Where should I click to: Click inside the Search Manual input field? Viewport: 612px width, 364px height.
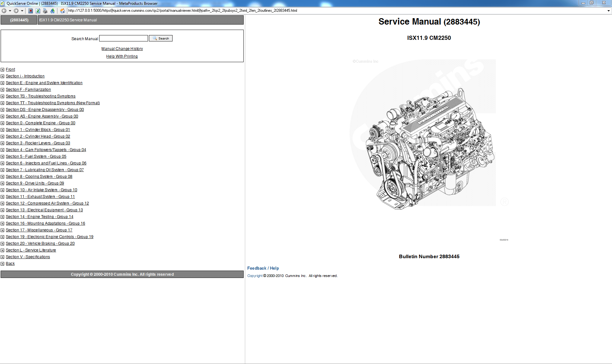click(123, 38)
